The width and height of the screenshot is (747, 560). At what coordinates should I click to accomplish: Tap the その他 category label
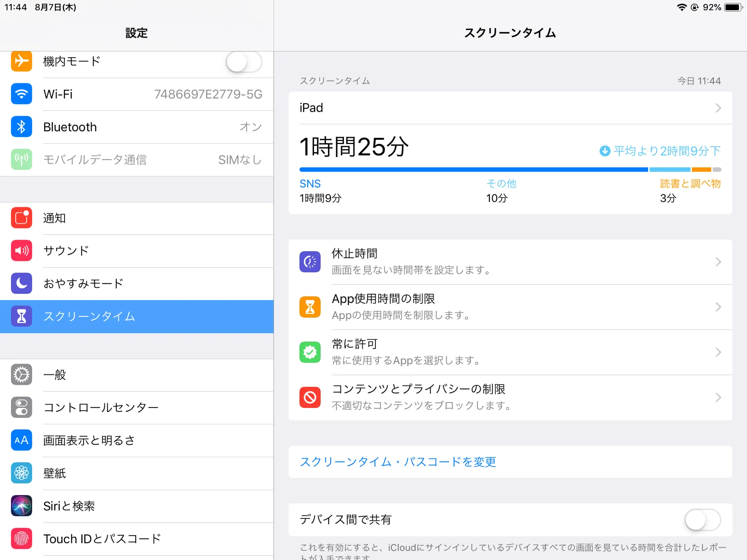(501, 184)
